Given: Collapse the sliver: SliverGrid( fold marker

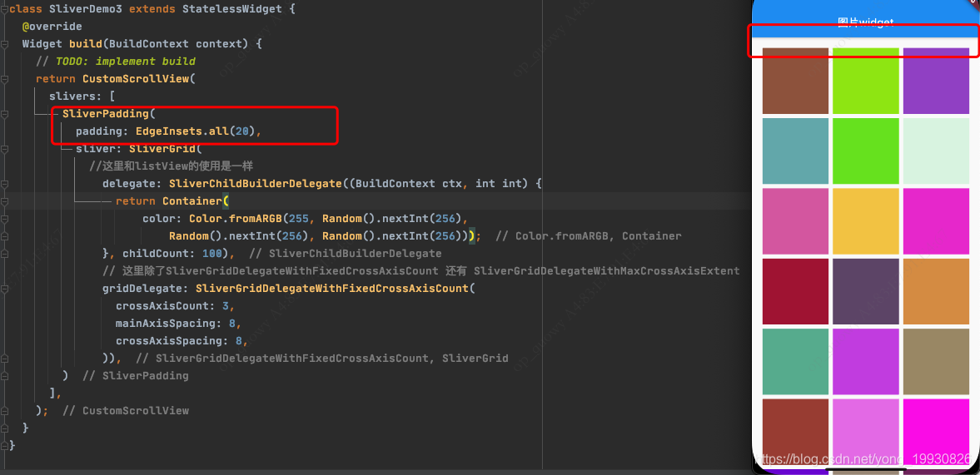Looking at the screenshot, I should tap(4, 149).
